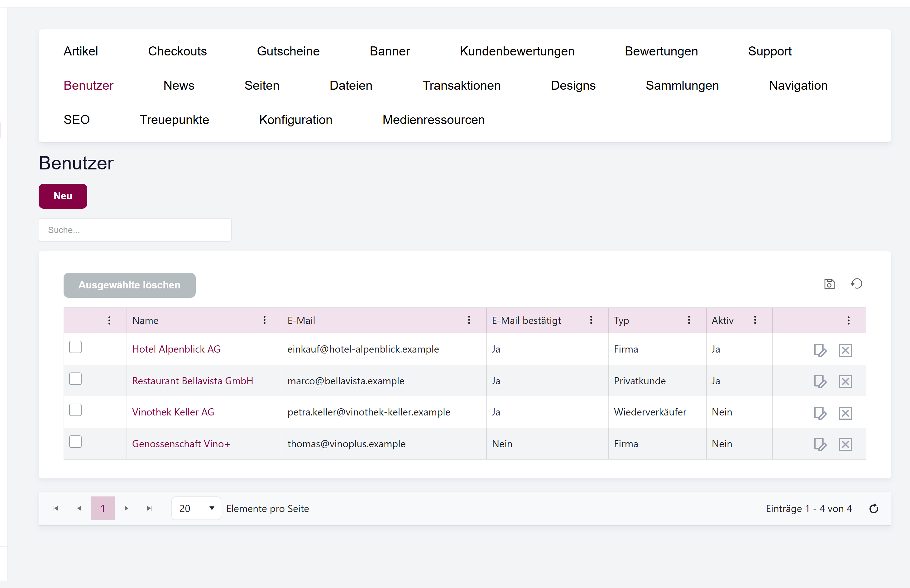Viewport: 910px width, 588px height.
Task: Open Sammlungen
Action: 682,86
